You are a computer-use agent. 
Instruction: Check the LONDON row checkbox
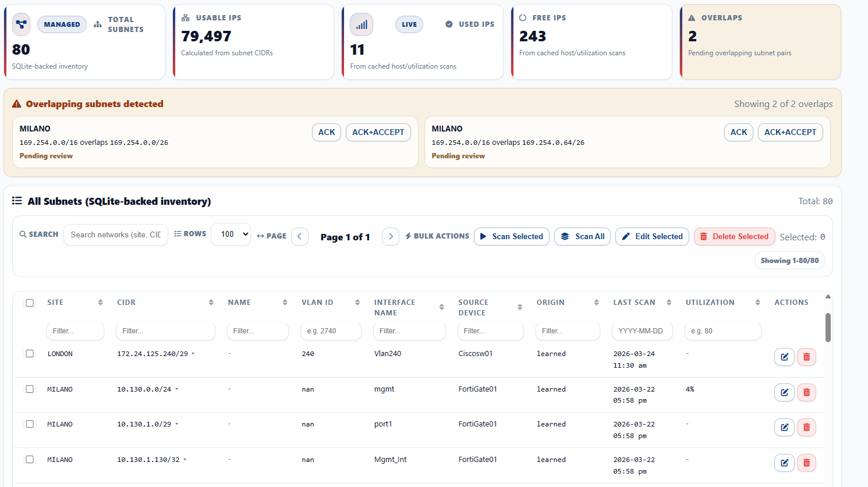[30, 354]
